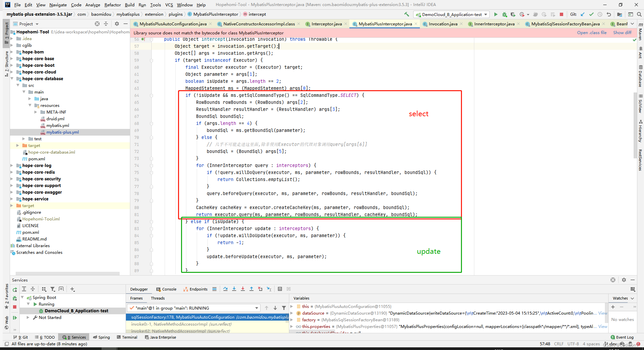Click the Build Project hammer icon
The image size is (644, 350).
(x=407, y=14)
